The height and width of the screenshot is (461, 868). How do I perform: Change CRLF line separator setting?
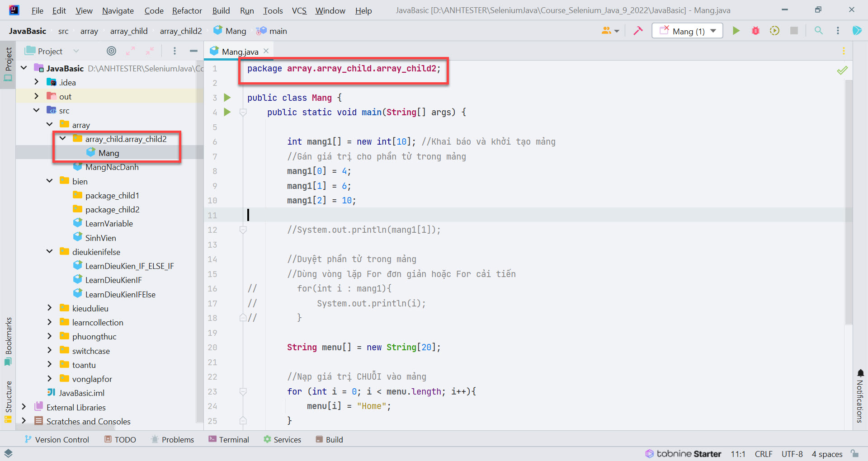tap(764, 454)
